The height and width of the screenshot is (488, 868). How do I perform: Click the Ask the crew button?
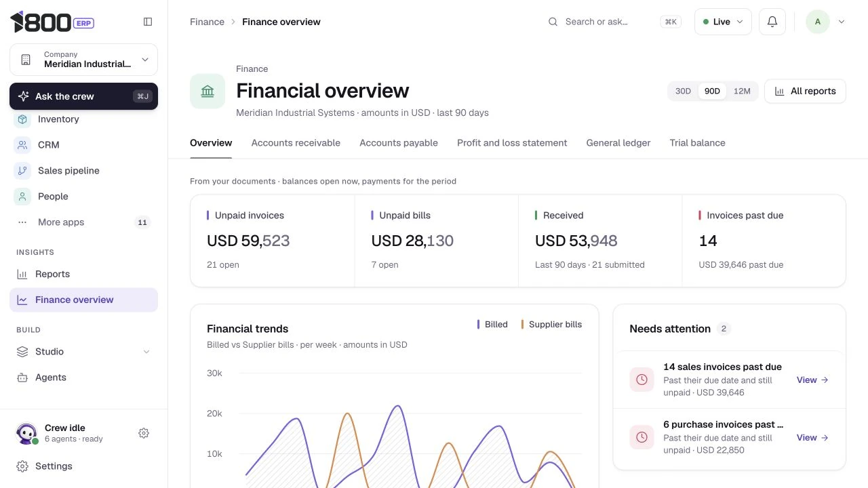point(83,96)
